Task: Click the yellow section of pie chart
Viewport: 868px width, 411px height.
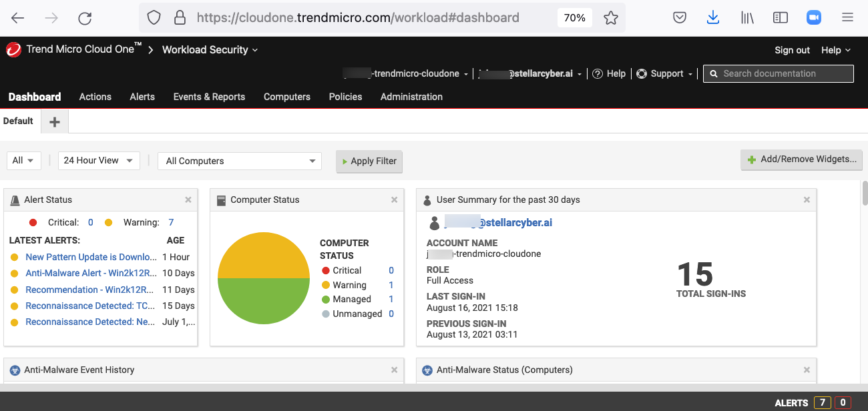Action: pyautogui.click(x=264, y=255)
